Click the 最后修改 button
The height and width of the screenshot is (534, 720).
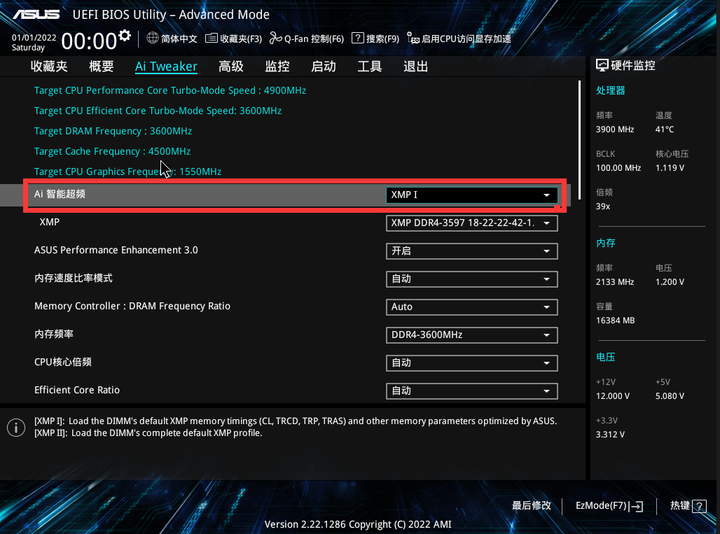(531, 506)
